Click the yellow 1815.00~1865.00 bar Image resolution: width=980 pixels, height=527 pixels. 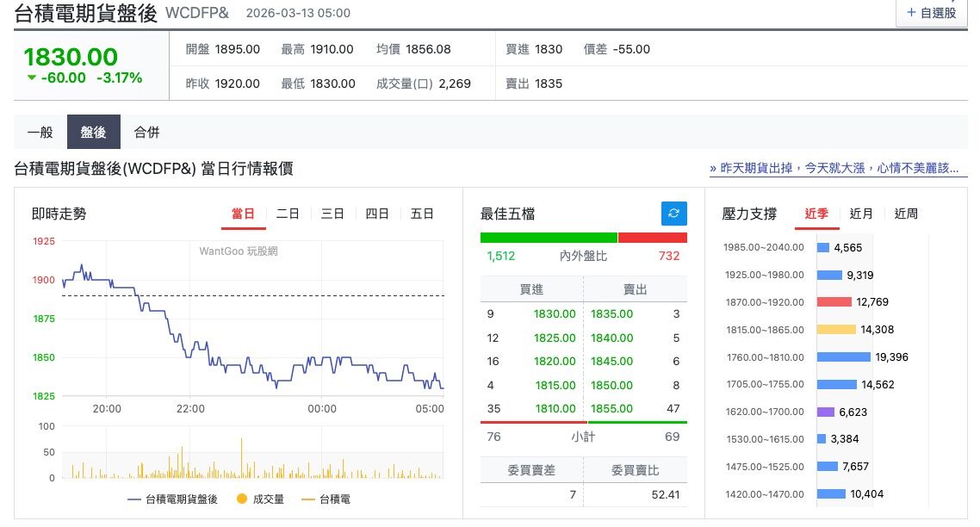point(836,330)
